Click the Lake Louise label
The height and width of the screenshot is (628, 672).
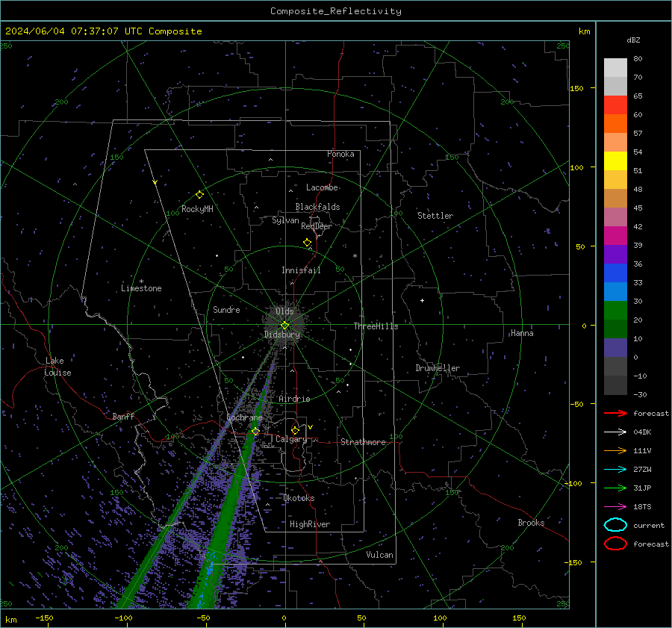[57, 367]
